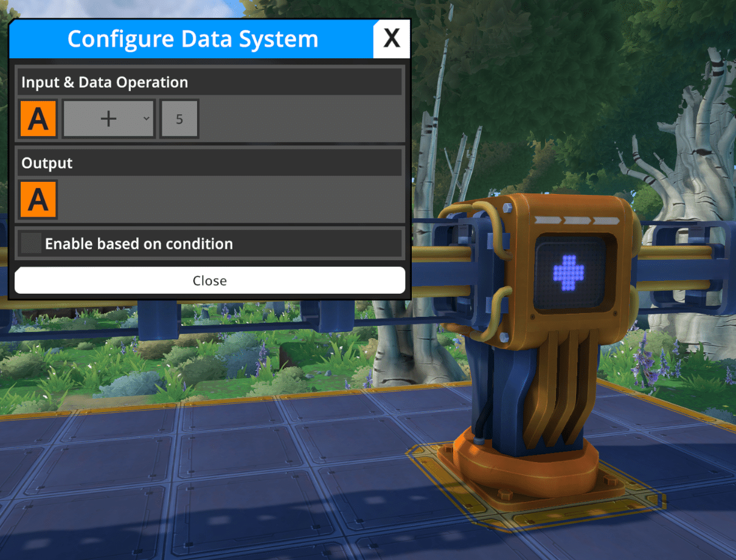This screenshot has width=736, height=560.
Task: Expand the small chevron beside the plus sign
Action: coord(147,118)
